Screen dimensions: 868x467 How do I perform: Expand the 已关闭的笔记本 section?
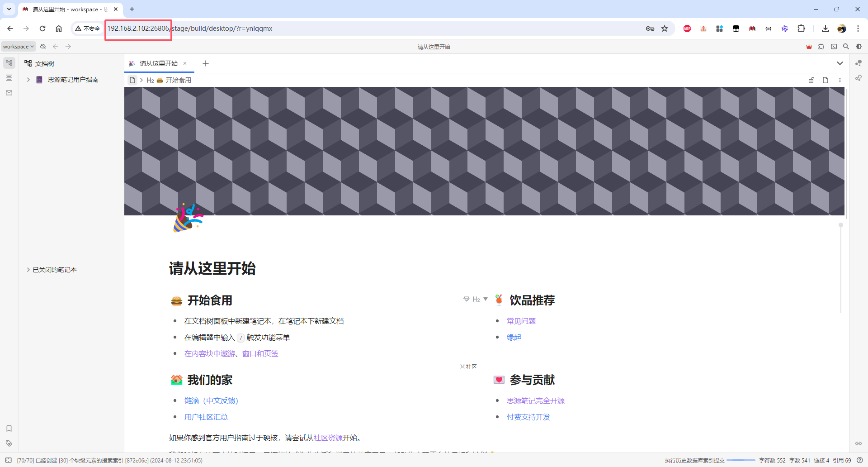pos(28,270)
